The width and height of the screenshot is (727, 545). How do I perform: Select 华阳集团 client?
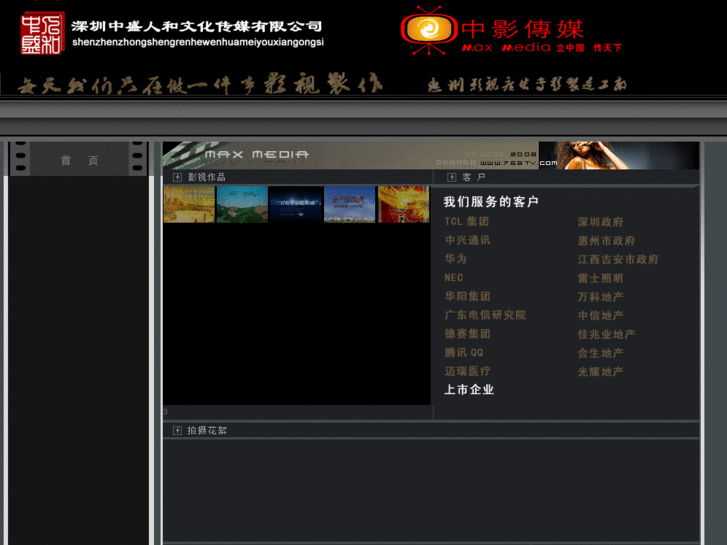[x=467, y=296]
